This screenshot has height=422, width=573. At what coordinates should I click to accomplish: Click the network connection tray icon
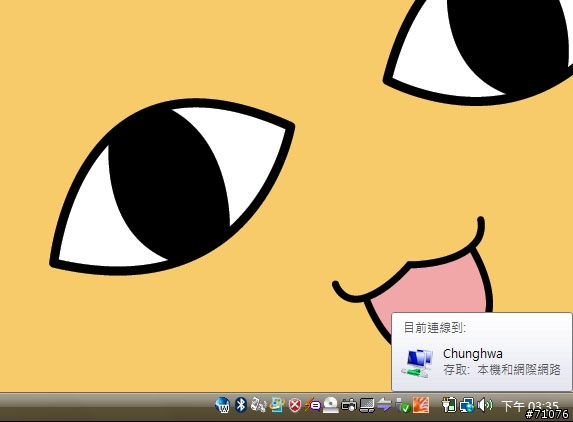pos(467,405)
